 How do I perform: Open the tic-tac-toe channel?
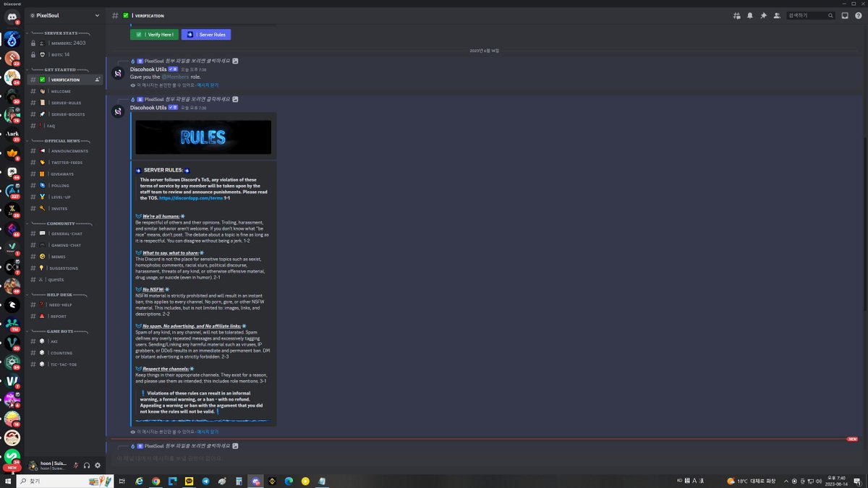(x=65, y=364)
